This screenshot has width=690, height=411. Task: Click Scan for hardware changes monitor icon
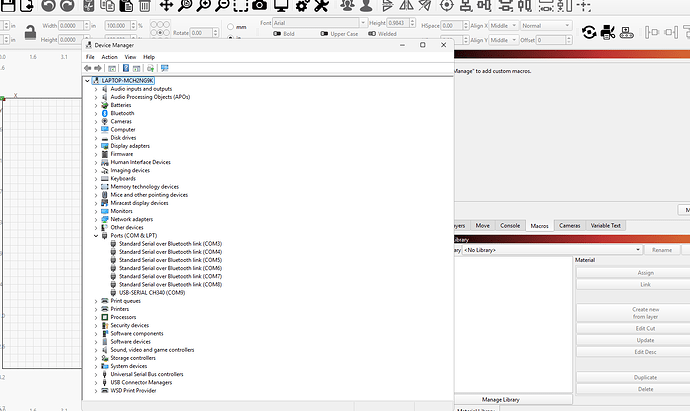click(165, 68)
